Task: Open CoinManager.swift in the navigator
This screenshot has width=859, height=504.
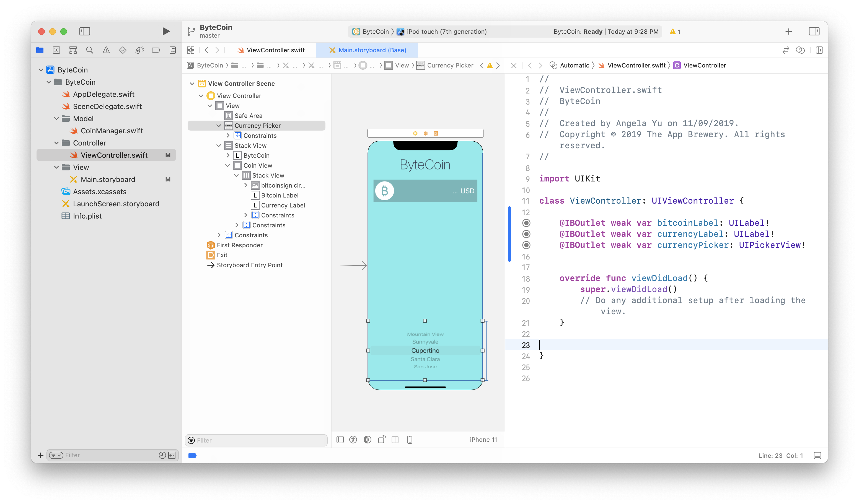Action: pyautogui.click(x=112, y=131)
